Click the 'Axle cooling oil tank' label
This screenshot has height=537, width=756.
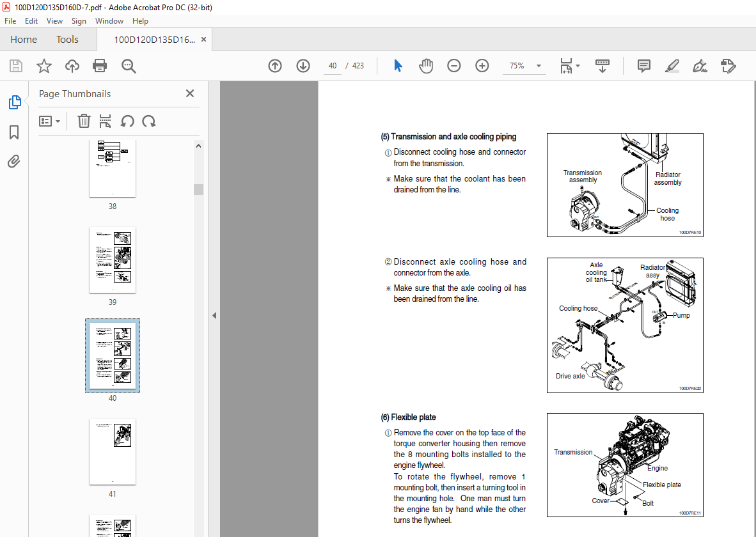pos(596,272)
